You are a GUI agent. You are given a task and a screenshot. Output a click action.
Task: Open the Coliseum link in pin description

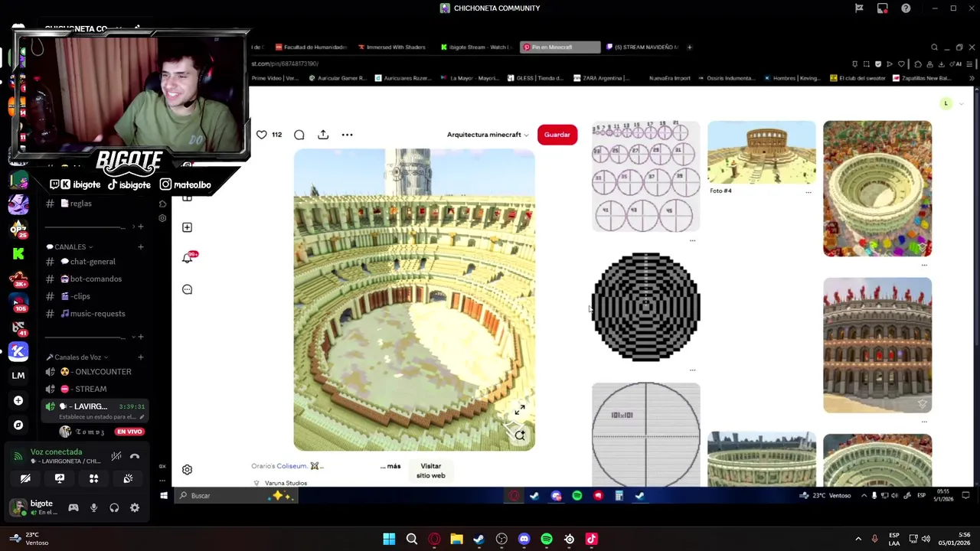coord(292,466)
